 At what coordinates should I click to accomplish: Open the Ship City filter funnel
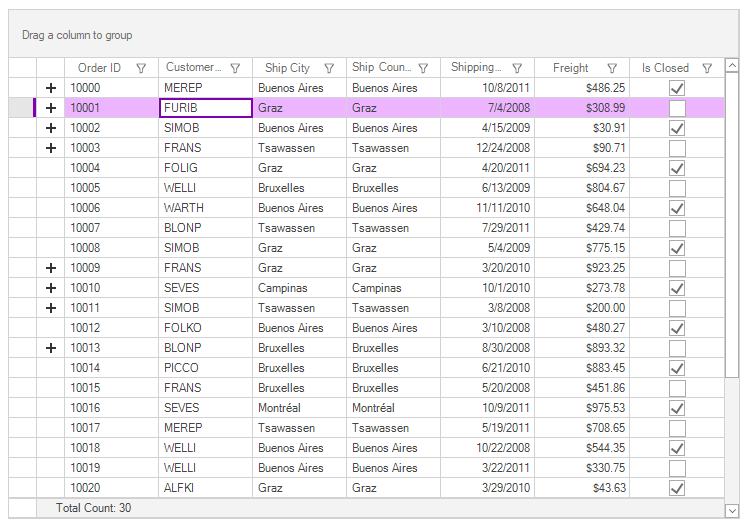pyautogui.click(x=329, y=69)
